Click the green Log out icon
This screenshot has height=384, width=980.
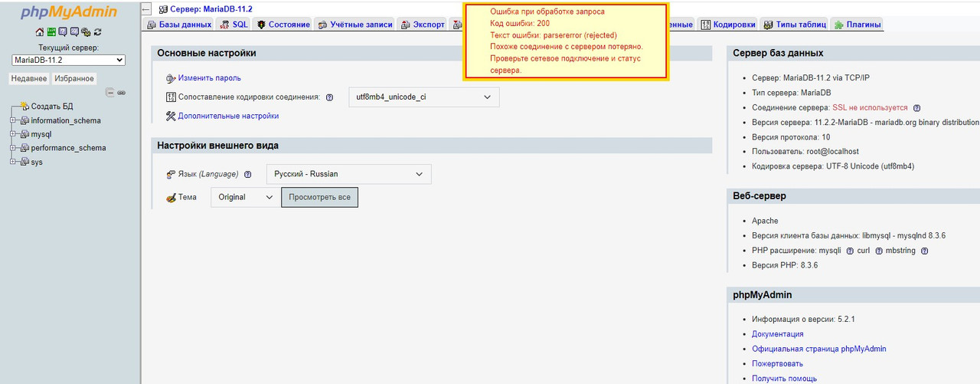click(51, 32)
